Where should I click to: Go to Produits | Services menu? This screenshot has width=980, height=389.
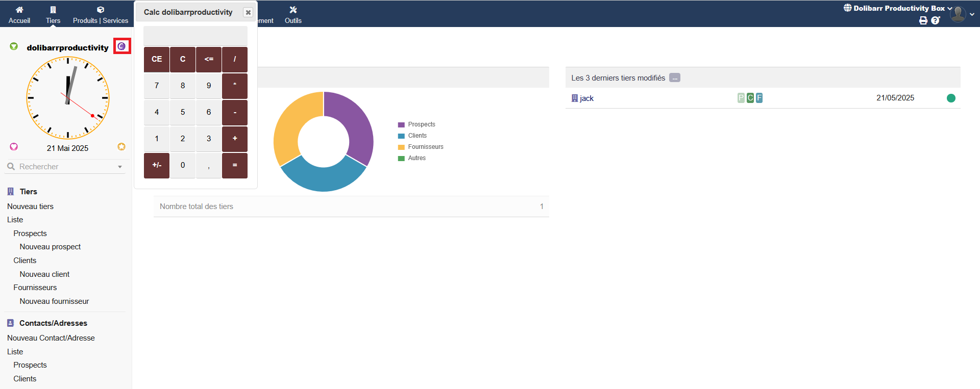[101, 14]
